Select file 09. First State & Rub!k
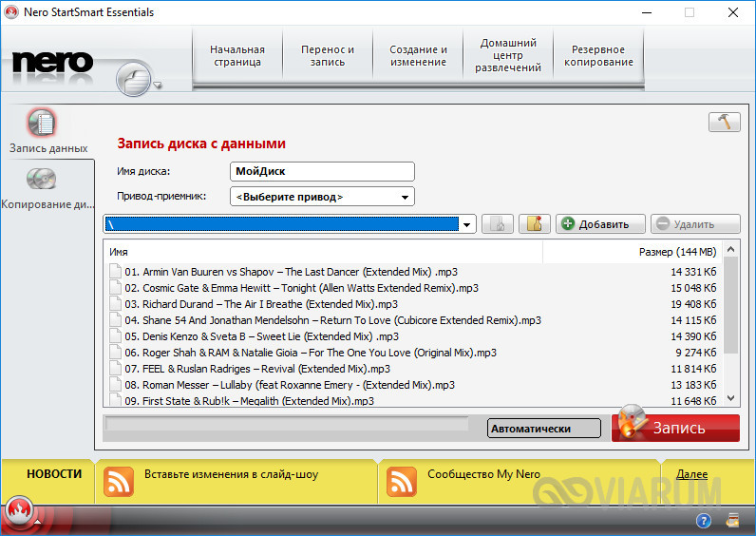The width and height of the screenshot is (756, 536). [x=249, y=400]
